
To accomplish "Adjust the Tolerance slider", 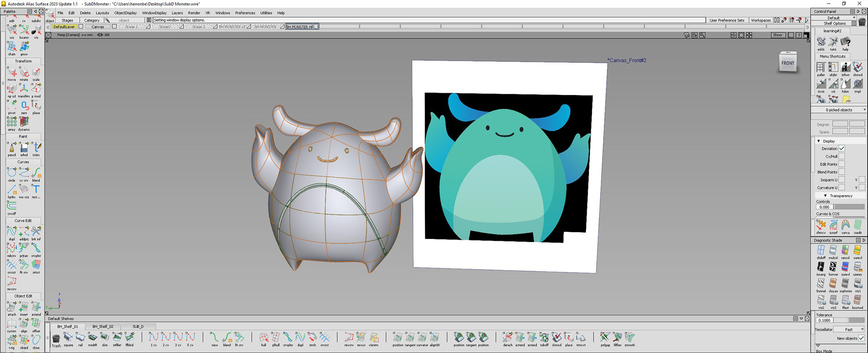I will (849, 320).
